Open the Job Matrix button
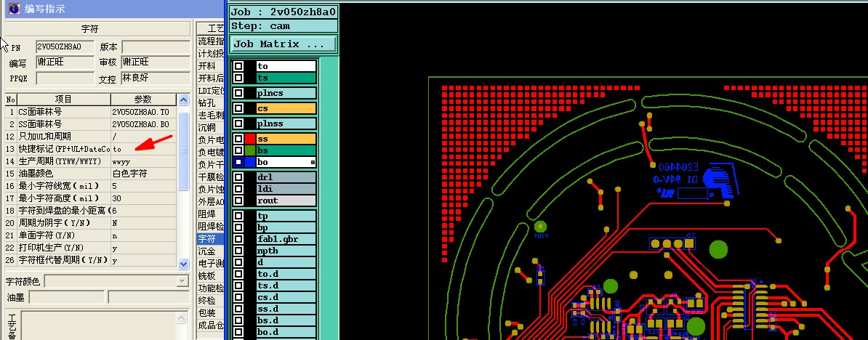Screen dimensions: 868x340 coord(284,44)
